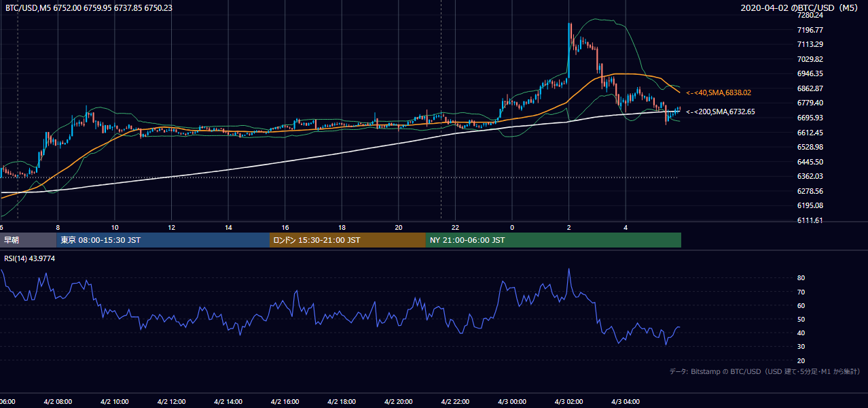Click RSI scale value 40
Screen dimensions: 868x408
(x=801, y=333)
